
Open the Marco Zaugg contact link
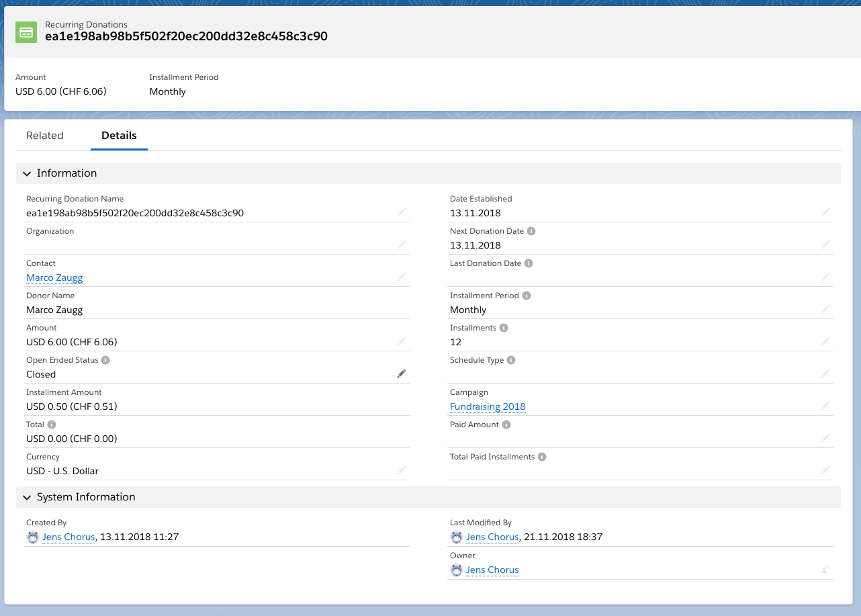click(54, 277)
